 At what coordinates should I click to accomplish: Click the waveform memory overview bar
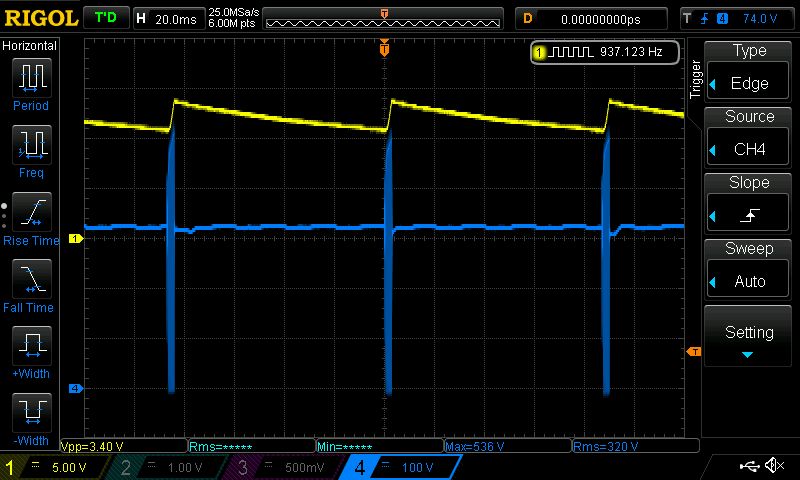tap(383, 19)
